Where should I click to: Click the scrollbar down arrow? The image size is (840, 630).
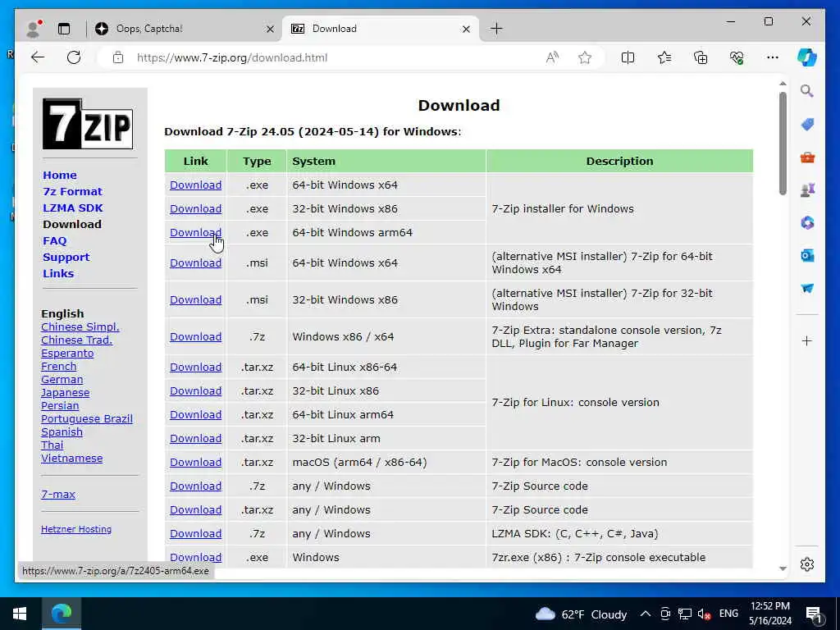(783, 568)
